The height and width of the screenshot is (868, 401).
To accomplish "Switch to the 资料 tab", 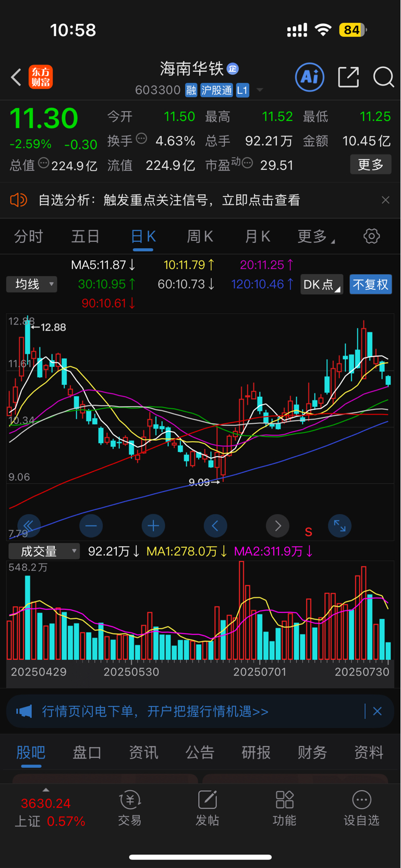I will [x=369, y=752].
